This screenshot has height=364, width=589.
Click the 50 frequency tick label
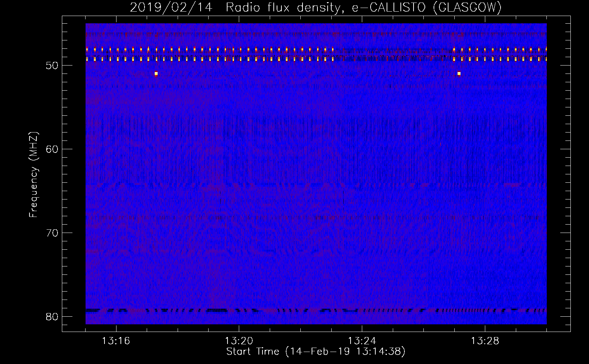(52, 66)
